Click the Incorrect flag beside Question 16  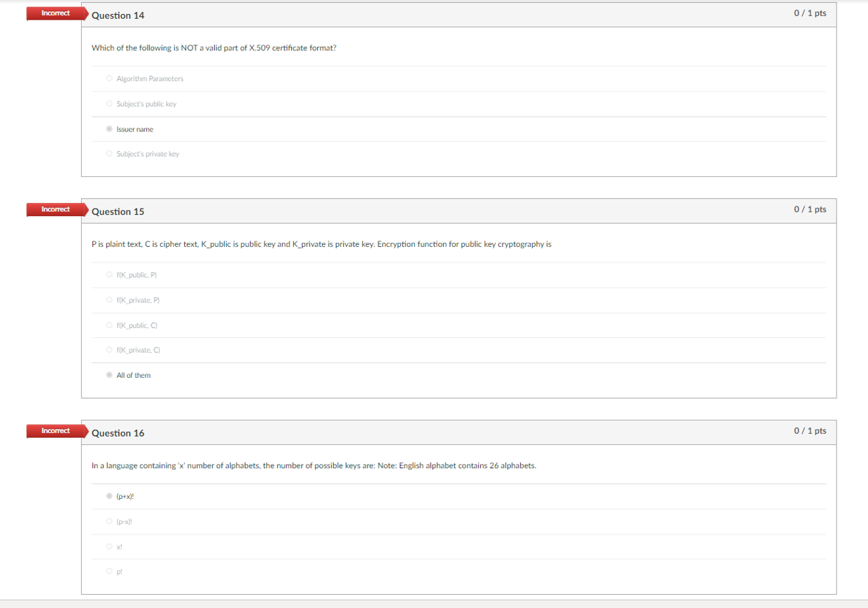click(57, 431)
